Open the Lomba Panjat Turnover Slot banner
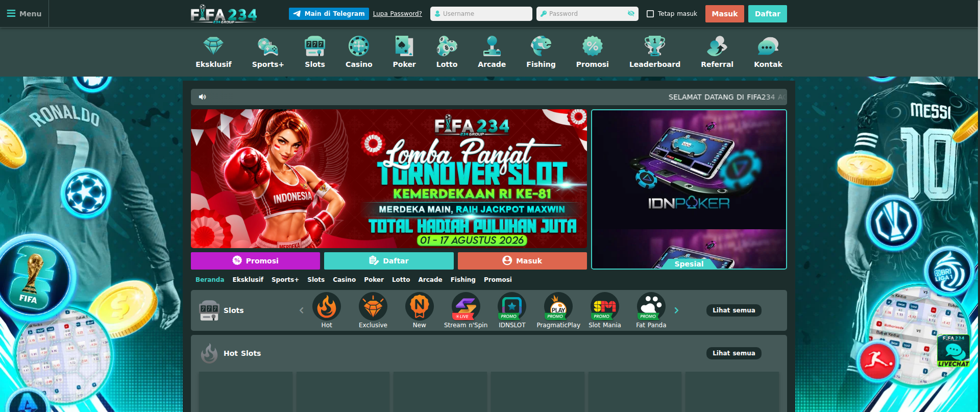 point(389,179)
